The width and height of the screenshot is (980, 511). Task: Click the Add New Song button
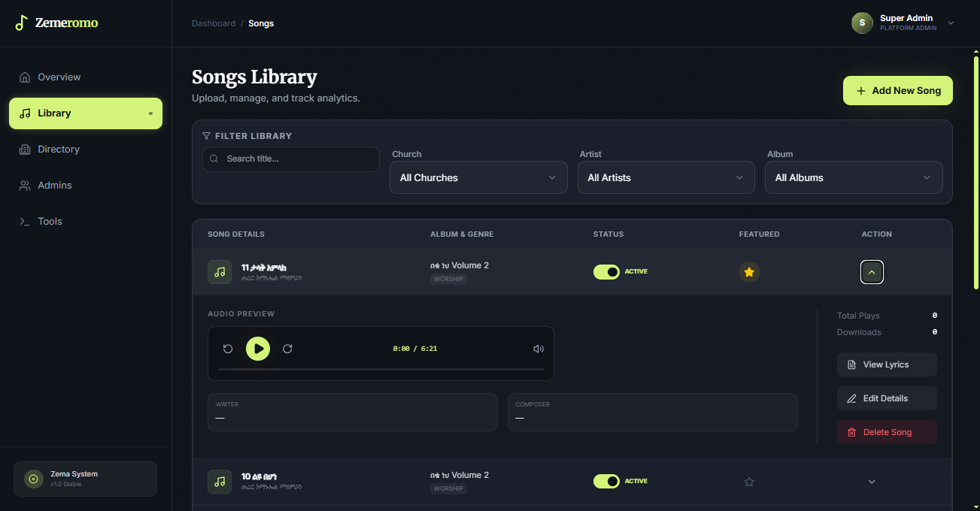(898, 90)
